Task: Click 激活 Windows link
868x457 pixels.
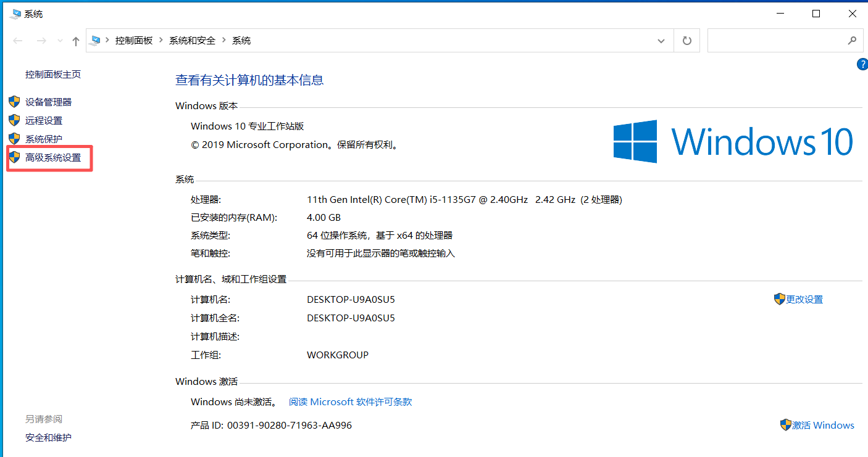Action: pos(823,426)
